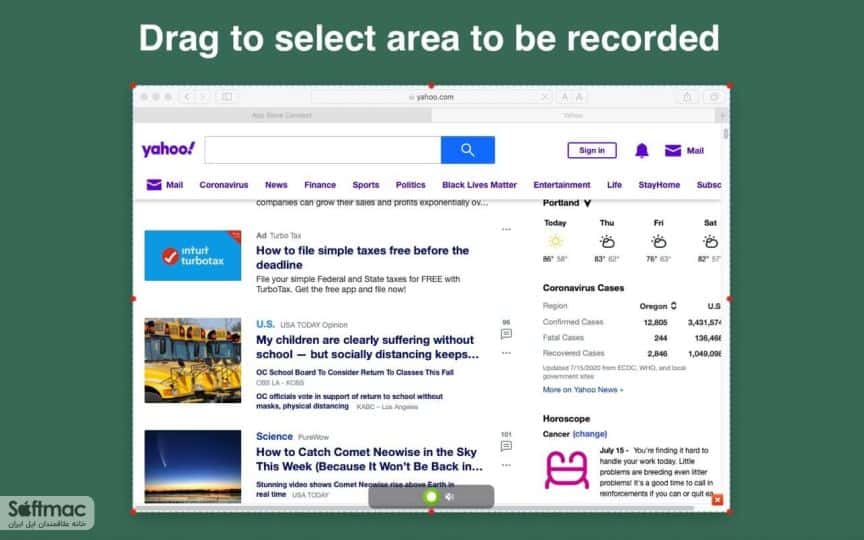Open more options dots on the TurboTax ad

(x=506, y=229)
